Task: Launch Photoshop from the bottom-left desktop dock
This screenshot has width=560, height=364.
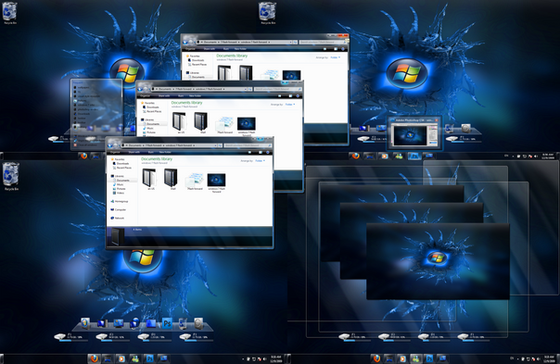Action: [x=167, y=323]
